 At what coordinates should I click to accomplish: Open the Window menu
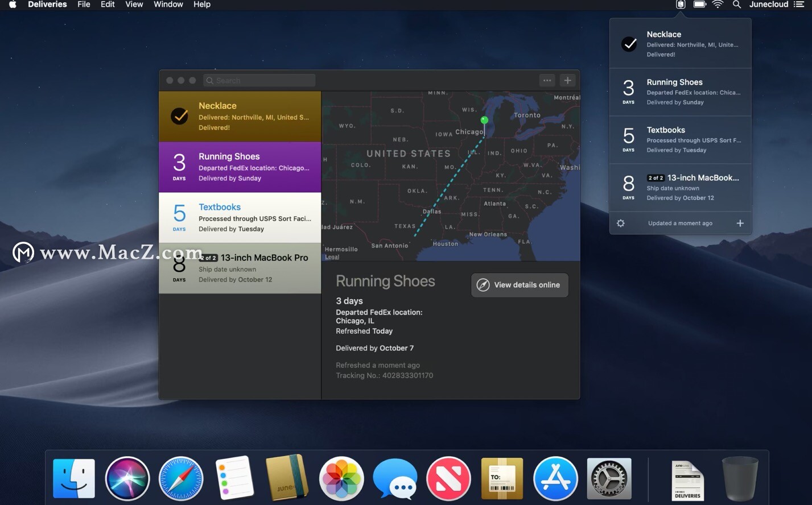168,5
